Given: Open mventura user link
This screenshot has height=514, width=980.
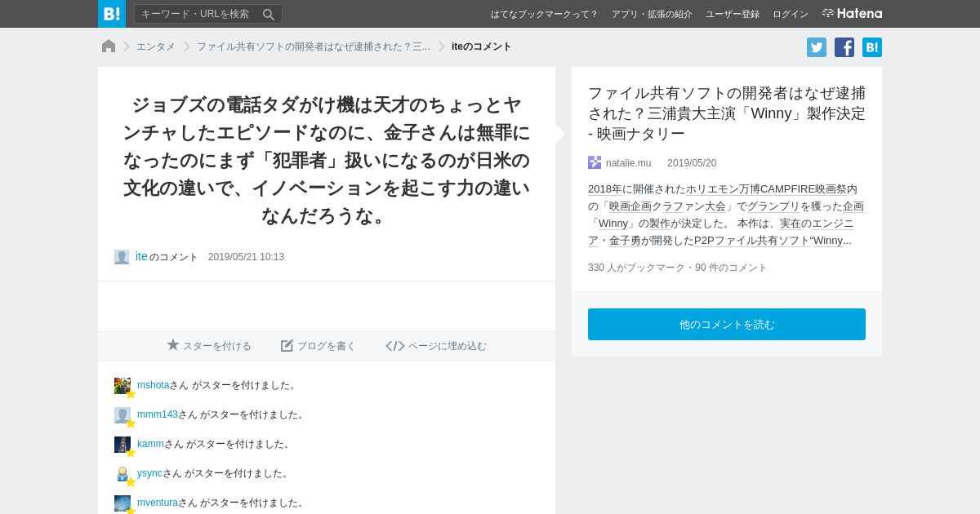Looking at the screenshot, I should coord(158,503).
